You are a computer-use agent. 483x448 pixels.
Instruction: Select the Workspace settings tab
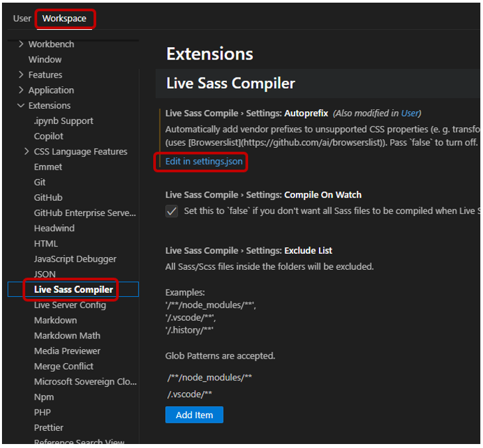pyautogui.click(x=64, y=19)
